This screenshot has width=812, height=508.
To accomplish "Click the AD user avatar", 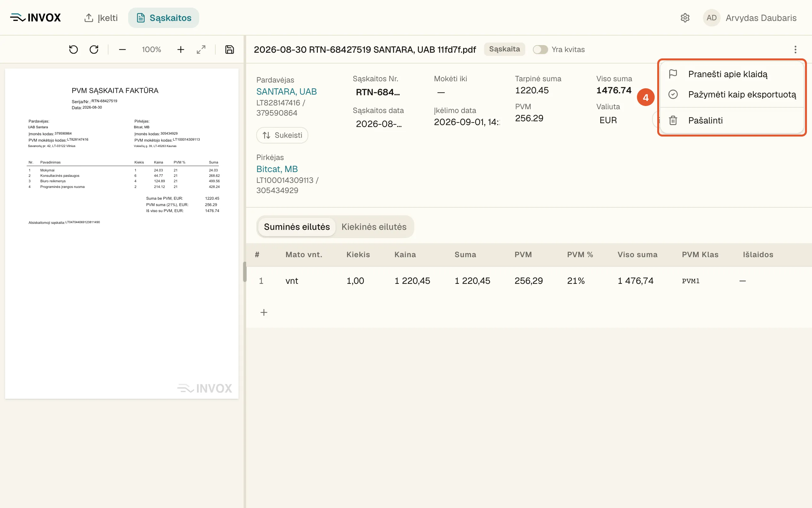I will (x=711, y=18).
